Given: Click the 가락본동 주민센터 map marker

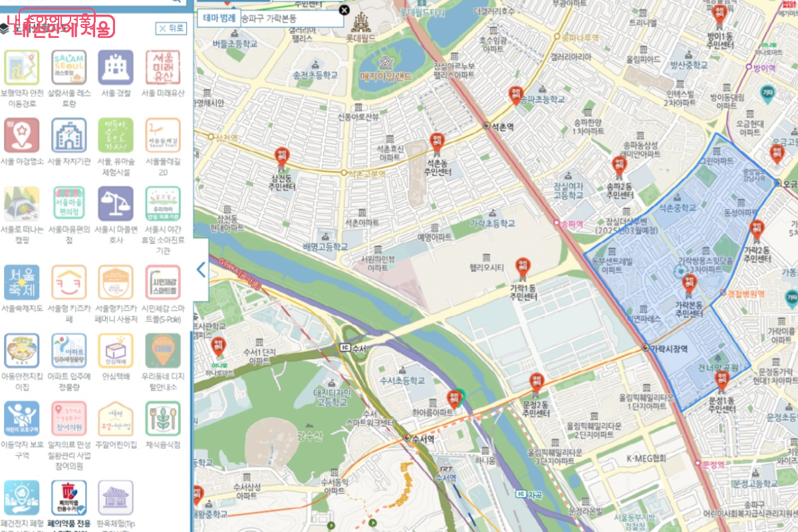Looking at the screenshot, I should point(689,284).
